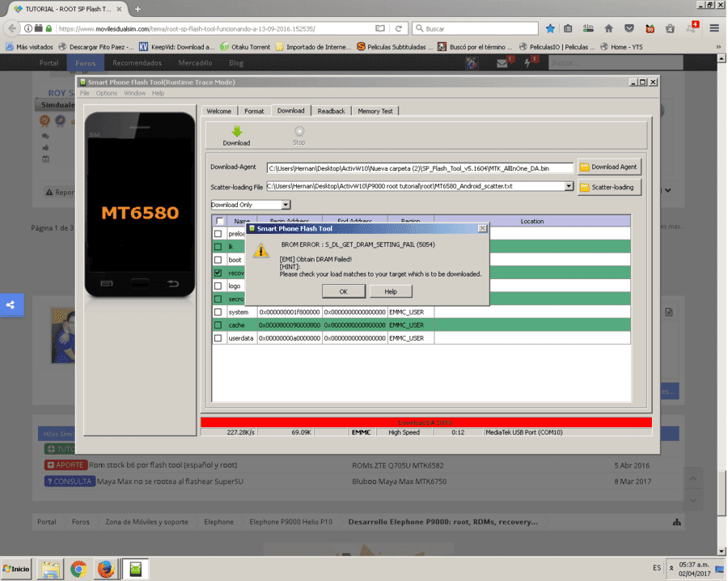Open the Home - YTS bookmark
The width and height of the screenshot is (728, 581).
pos(622,47)
